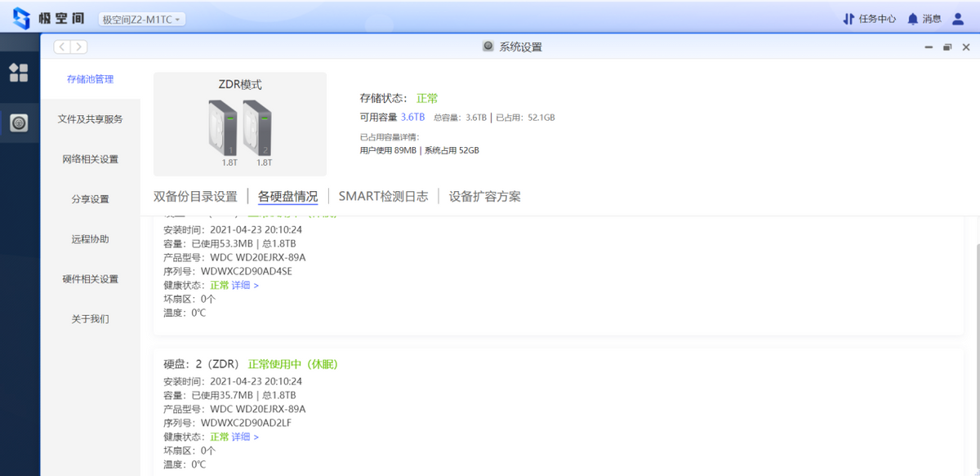The image size is (980, 476).
Task: Select the apps grid icon in dark sidebar
Action: (x=20, y=72)
